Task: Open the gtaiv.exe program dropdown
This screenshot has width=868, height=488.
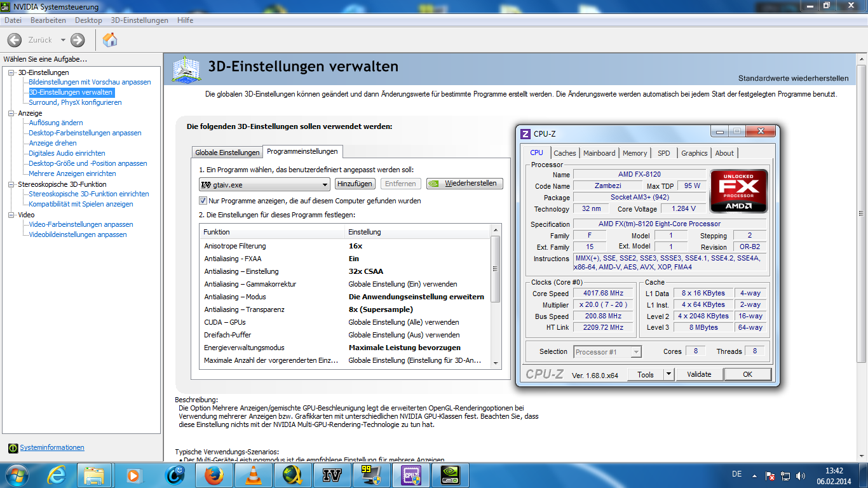Action: (x=264, y=184)
